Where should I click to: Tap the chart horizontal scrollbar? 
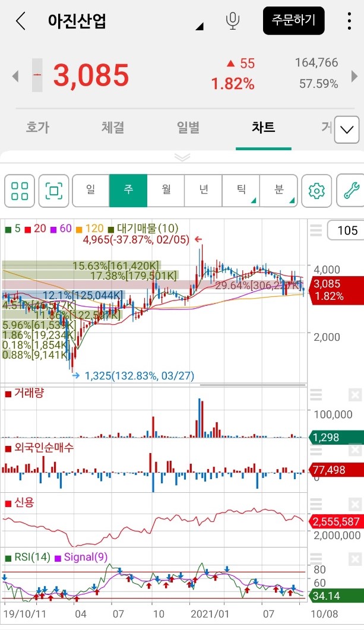(x=252, y=385)
